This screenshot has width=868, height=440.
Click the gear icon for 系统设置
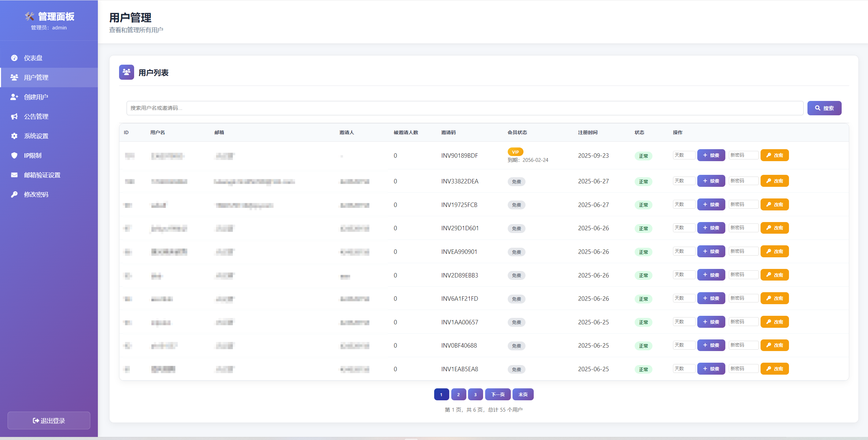14,136
